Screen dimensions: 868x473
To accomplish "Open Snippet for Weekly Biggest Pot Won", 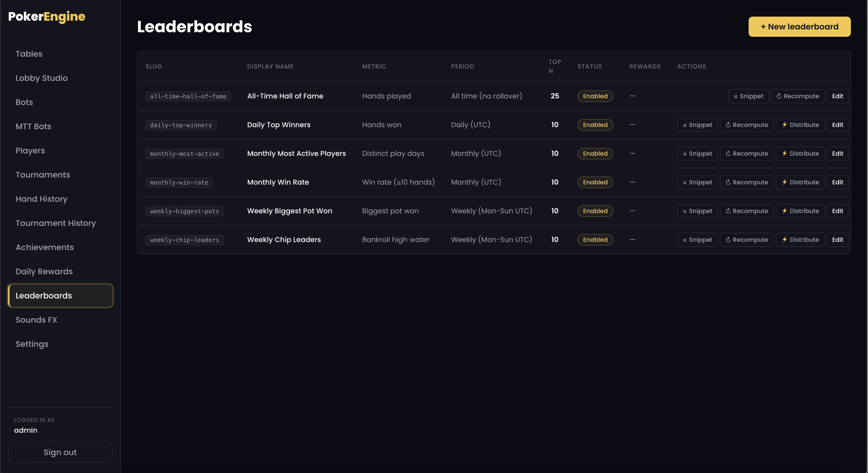I will tap(697, 211).
